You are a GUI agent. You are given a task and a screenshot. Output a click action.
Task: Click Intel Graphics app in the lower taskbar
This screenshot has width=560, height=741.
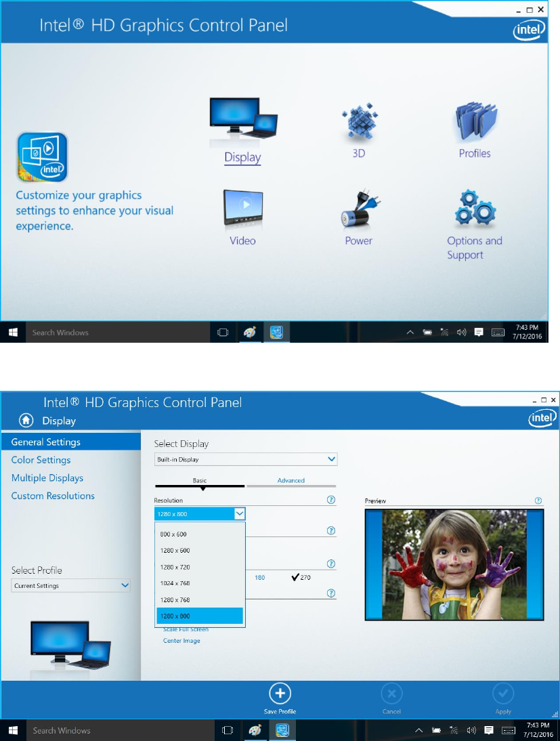[x=282, y=731]
